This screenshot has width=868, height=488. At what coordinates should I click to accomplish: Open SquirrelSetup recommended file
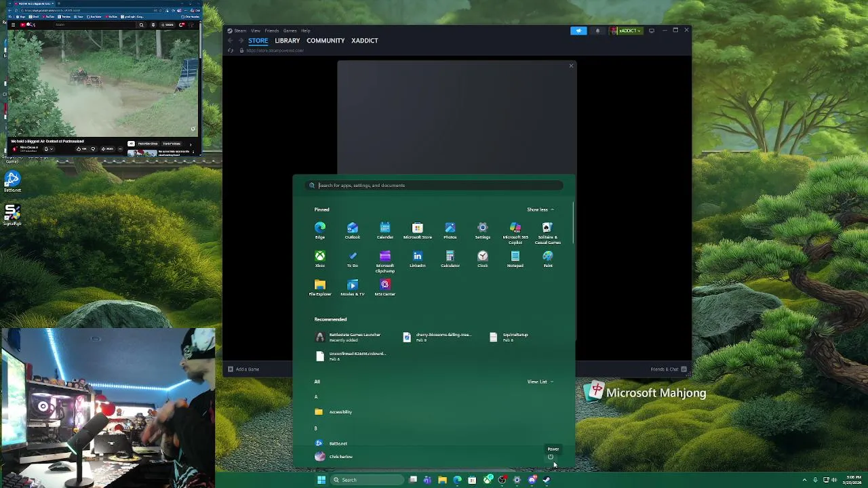point(510,337)
